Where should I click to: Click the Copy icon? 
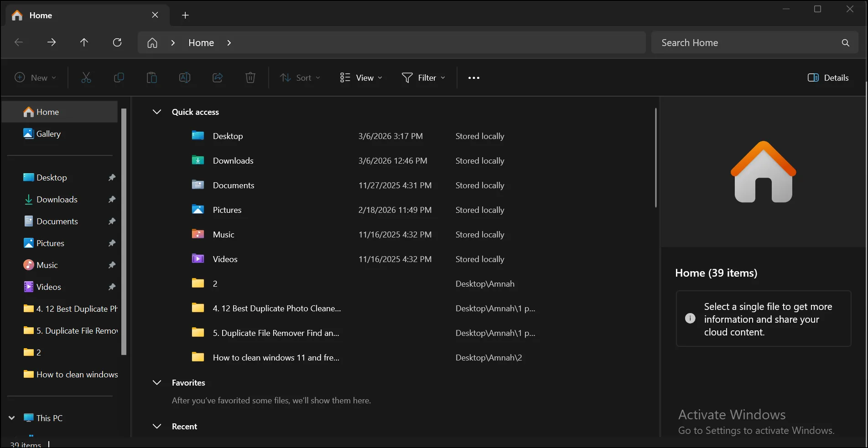pyautogui.click(x=119, y=77)
